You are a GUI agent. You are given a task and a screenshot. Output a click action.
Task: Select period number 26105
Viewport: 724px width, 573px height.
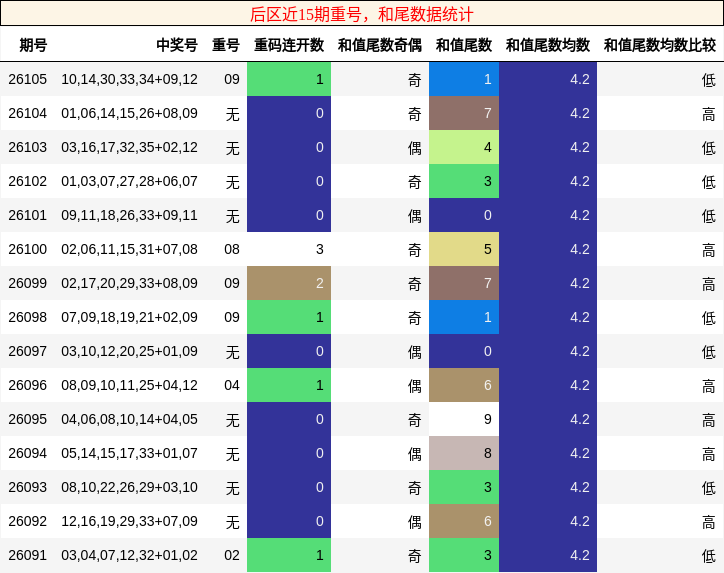pyautogui.click(x=27, y=79)
